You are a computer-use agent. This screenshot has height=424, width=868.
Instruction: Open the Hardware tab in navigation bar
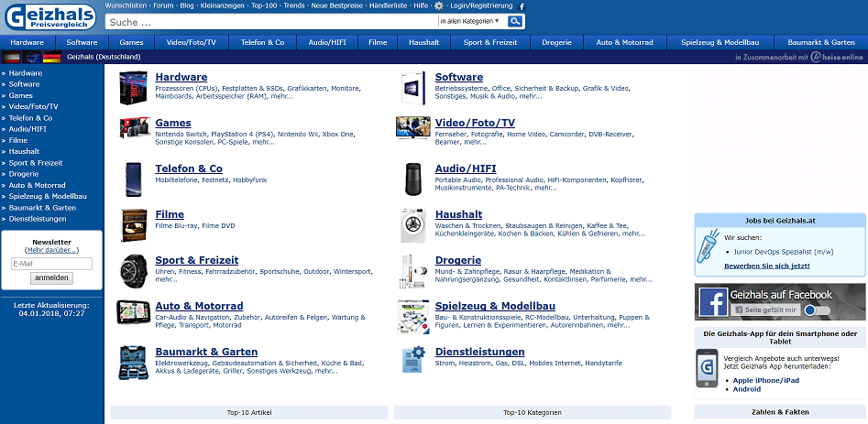pos(27,42)
